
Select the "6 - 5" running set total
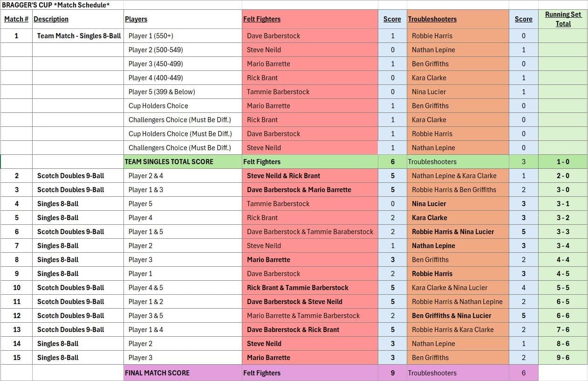pos(563,302)
